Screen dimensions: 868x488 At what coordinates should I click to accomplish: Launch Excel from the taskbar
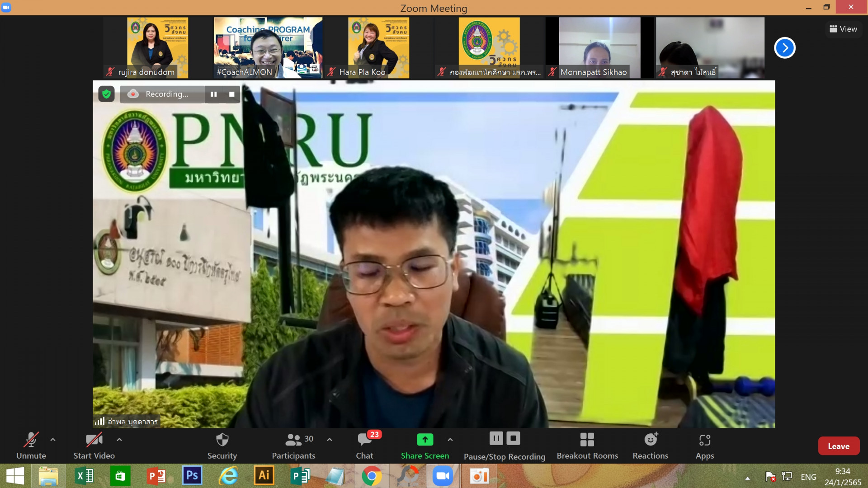click(x=84, y=476)
